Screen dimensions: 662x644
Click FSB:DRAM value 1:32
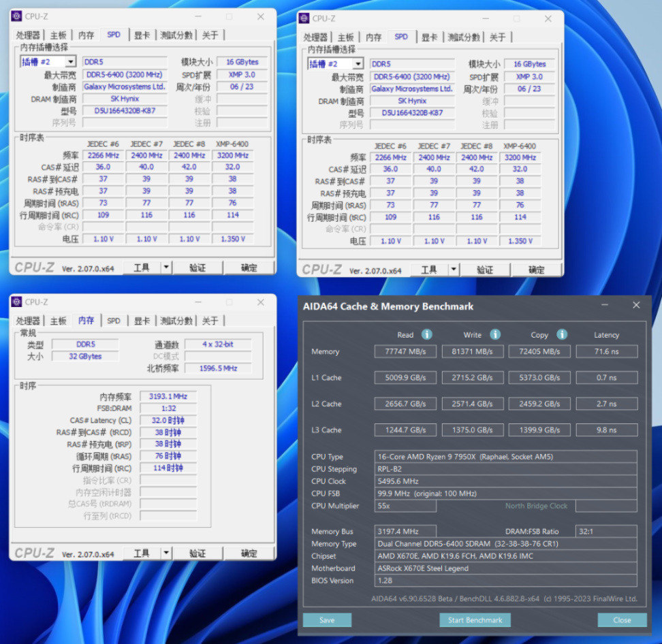pos(168,408)
